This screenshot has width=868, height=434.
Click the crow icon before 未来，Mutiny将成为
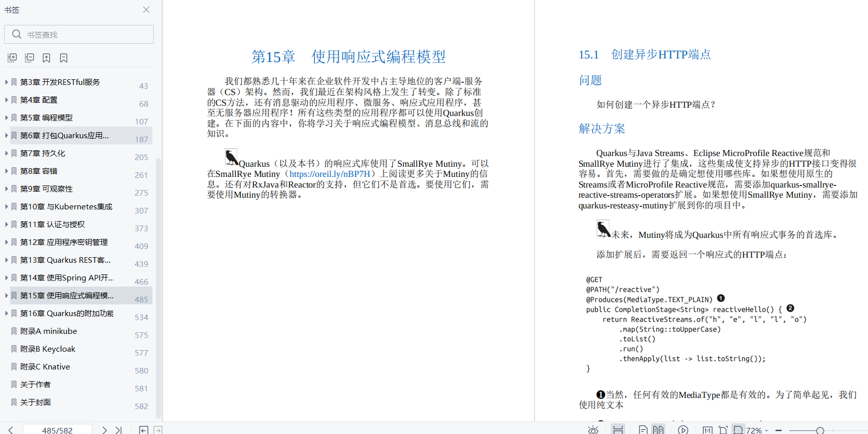click(x=603, y=229)
